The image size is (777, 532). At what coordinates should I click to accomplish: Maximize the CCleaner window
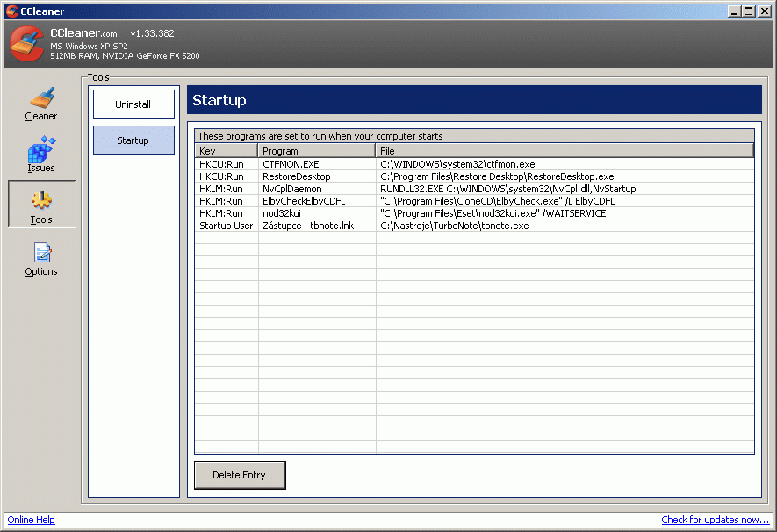pyautogui.click(x=749, y=11)
